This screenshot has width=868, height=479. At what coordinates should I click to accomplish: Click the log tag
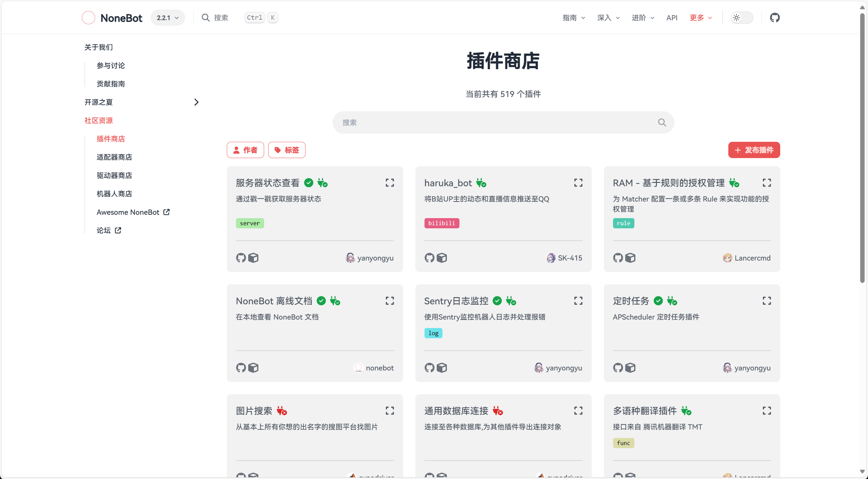coord(433,333)
